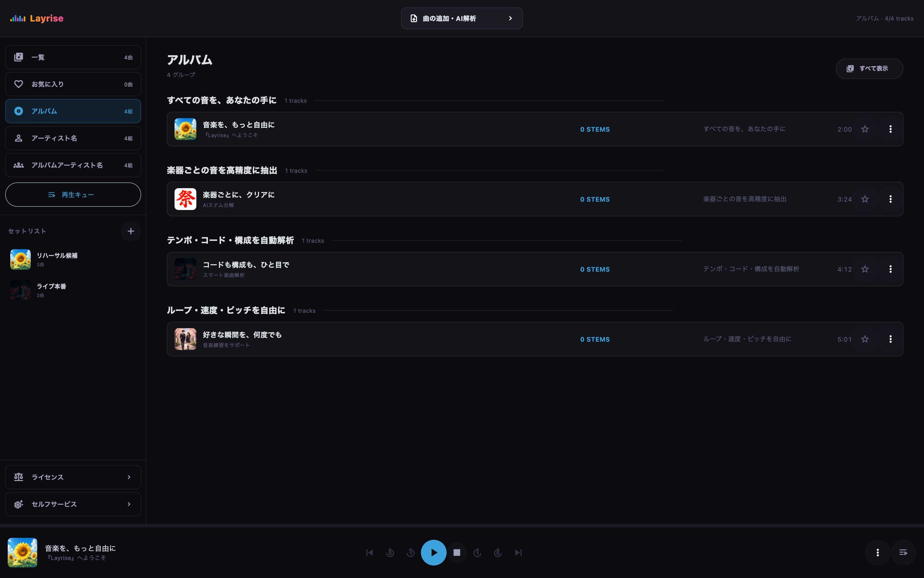The height and width of the screenshot is (578, 924).
Task: Open more options for 楽器ごとに、クリアに
Action: [890, 199]
